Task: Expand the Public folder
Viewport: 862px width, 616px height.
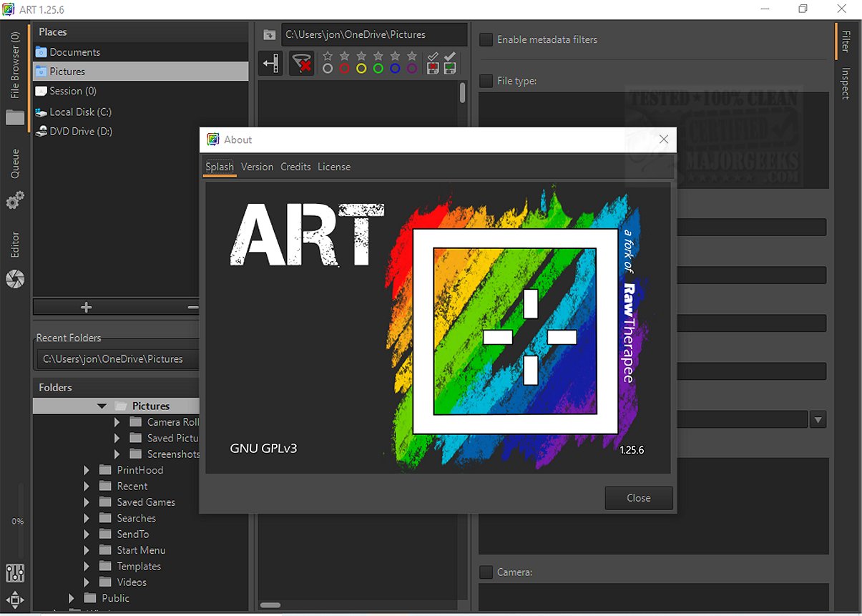Action: coord(71,598)
